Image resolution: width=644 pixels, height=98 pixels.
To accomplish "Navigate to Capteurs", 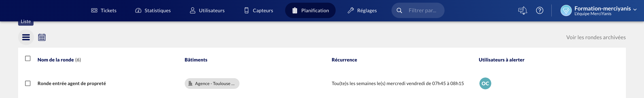I will click(x=258, y=10).
